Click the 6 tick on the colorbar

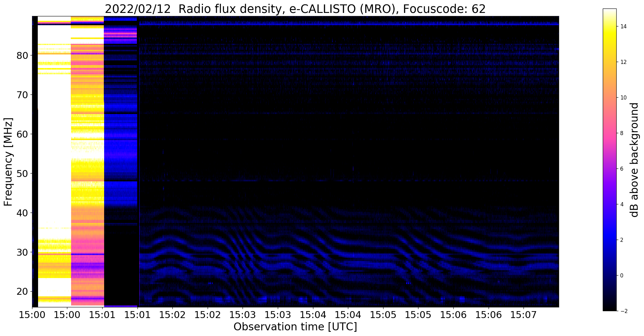click(x=622, y=169)
